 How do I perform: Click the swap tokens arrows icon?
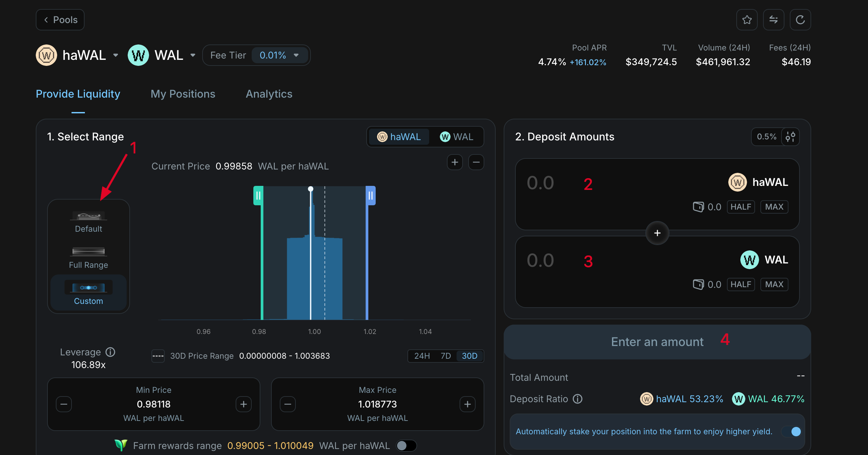pyautogui.click(x=773, y=20)
